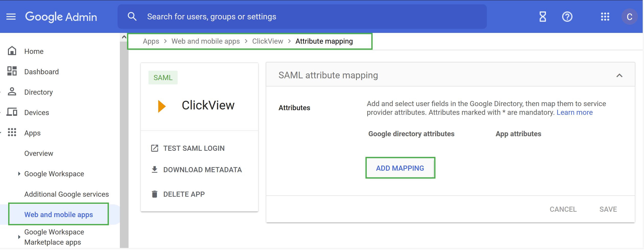
Task: Click the sidebar vertical scrollbar track
Action: [124, 144]
